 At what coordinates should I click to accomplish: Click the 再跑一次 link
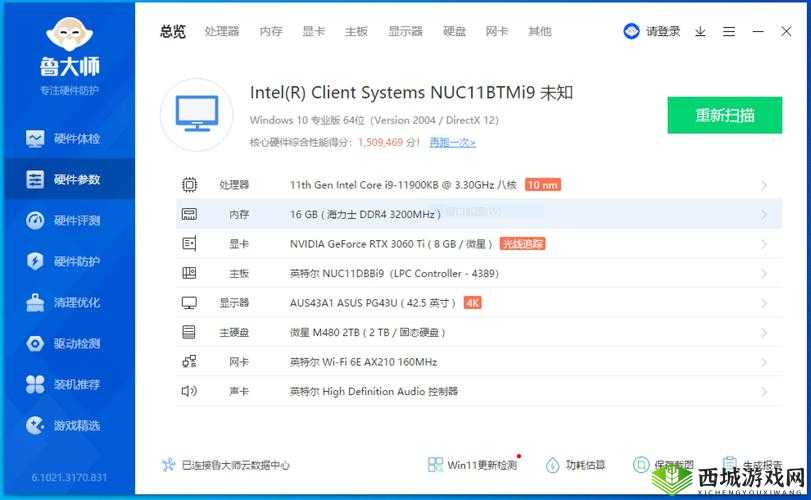click(452, 143)
